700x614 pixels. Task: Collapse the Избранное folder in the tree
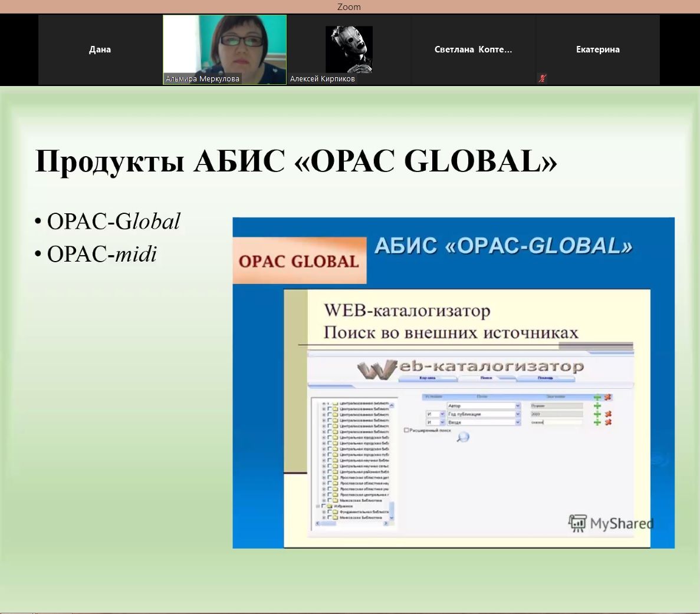(318, 506)
